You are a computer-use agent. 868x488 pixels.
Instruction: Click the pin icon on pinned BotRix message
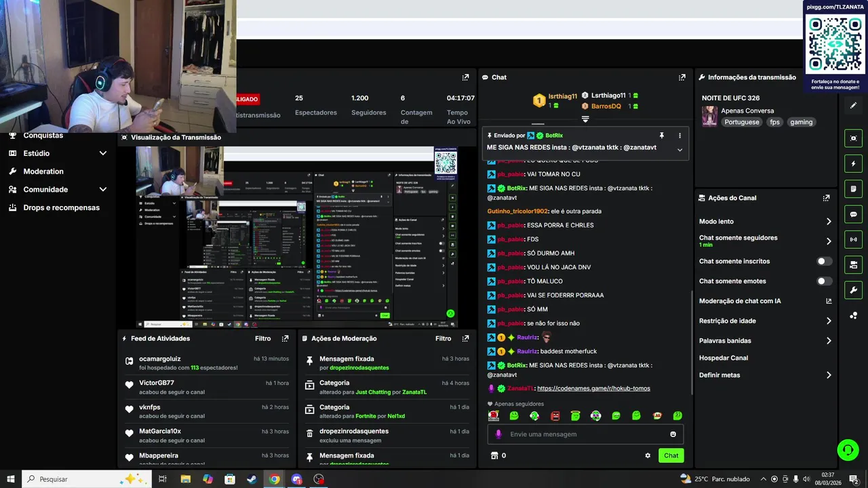point(662,136)
